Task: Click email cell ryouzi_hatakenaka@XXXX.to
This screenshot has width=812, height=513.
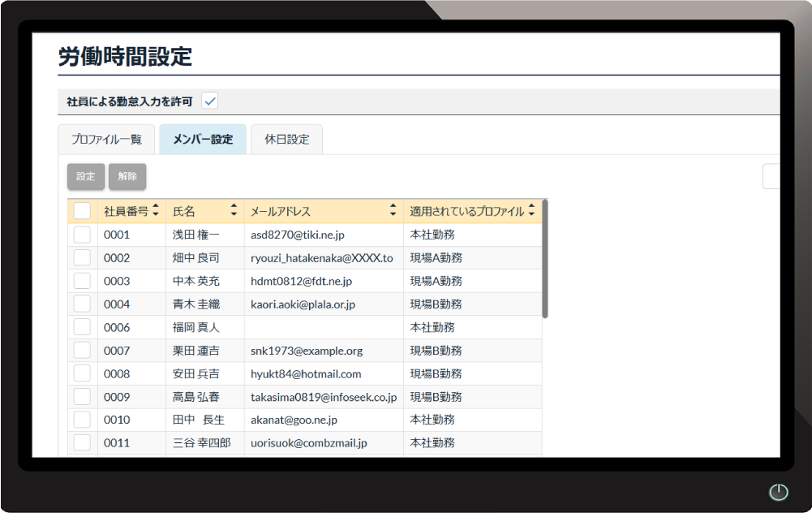Action: 321,258
